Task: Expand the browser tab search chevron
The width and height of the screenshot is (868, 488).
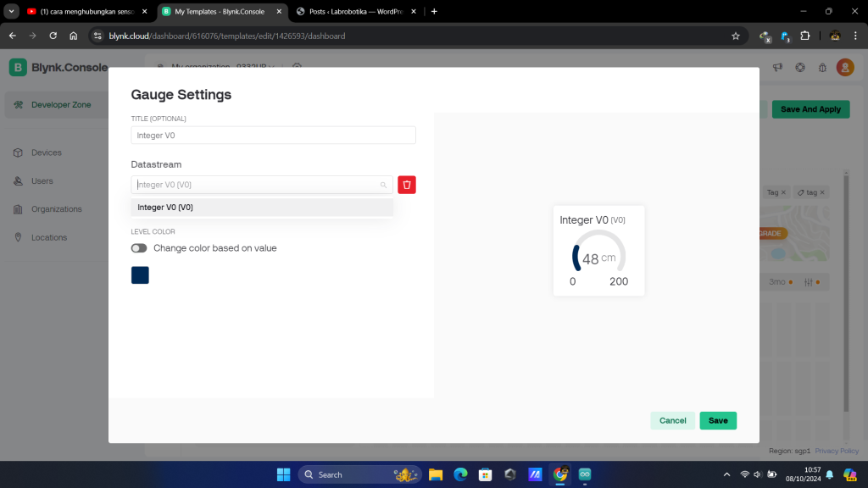Action: [x=12, y=11]
